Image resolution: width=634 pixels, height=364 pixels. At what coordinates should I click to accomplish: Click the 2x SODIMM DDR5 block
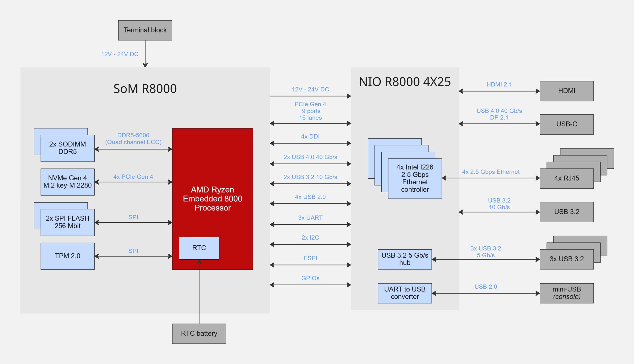point(68,148)
